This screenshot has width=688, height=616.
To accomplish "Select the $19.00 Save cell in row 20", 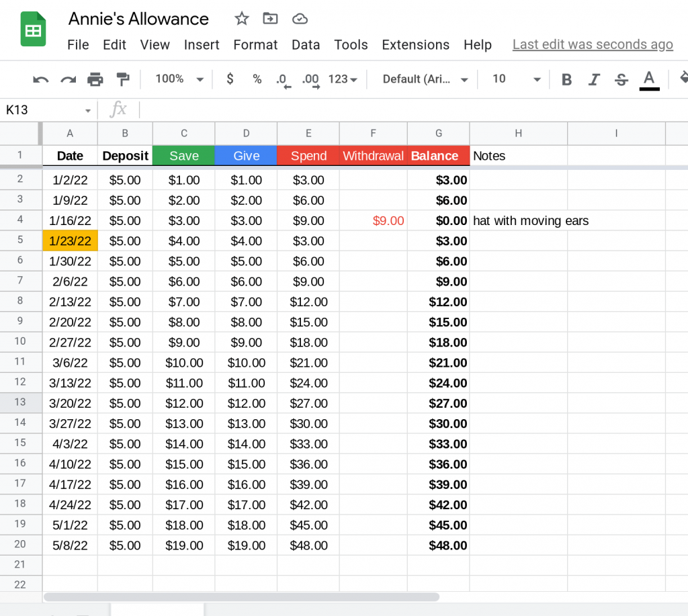I will (184, 545).
